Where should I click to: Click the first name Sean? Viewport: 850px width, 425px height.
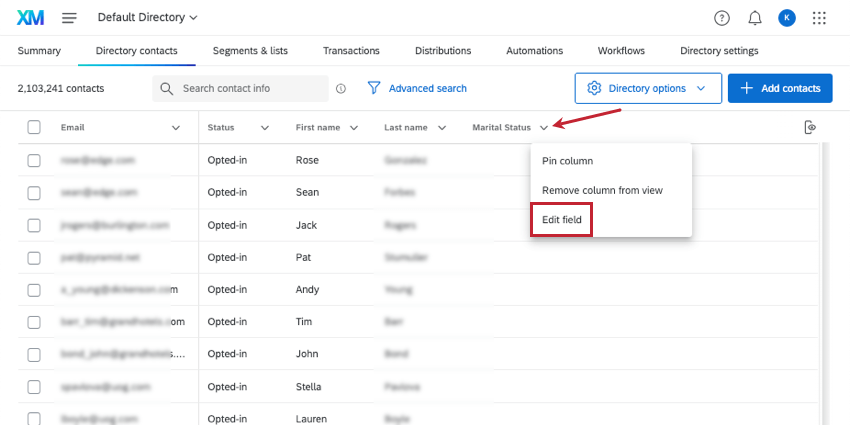pyautogui.click(x=307, y=192)
